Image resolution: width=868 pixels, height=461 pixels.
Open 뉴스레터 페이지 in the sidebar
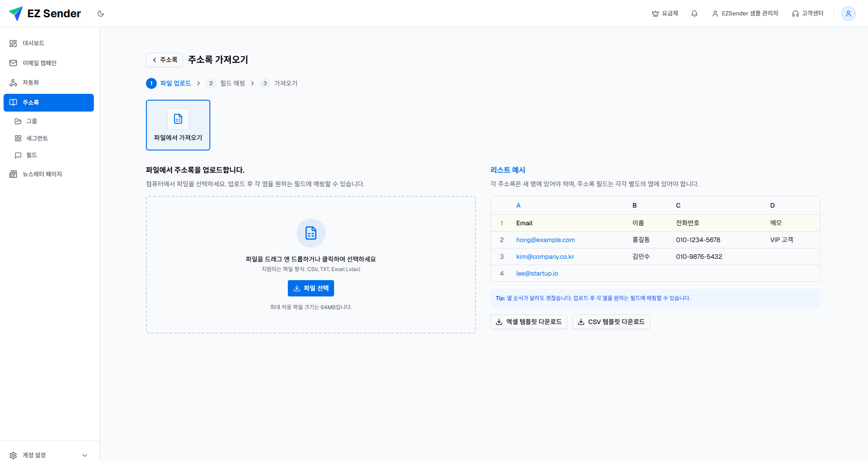click(48, 174)
